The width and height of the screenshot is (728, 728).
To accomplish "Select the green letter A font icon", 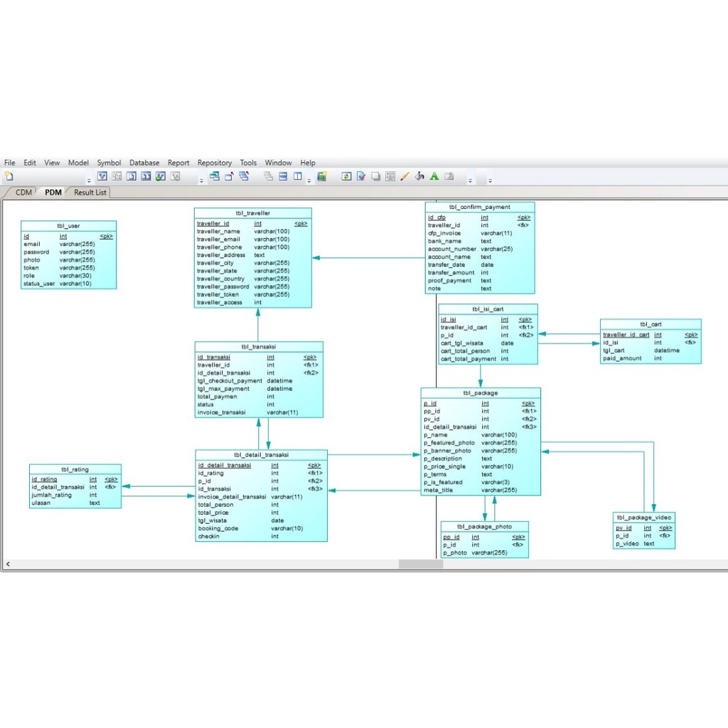I will (434, 176).
